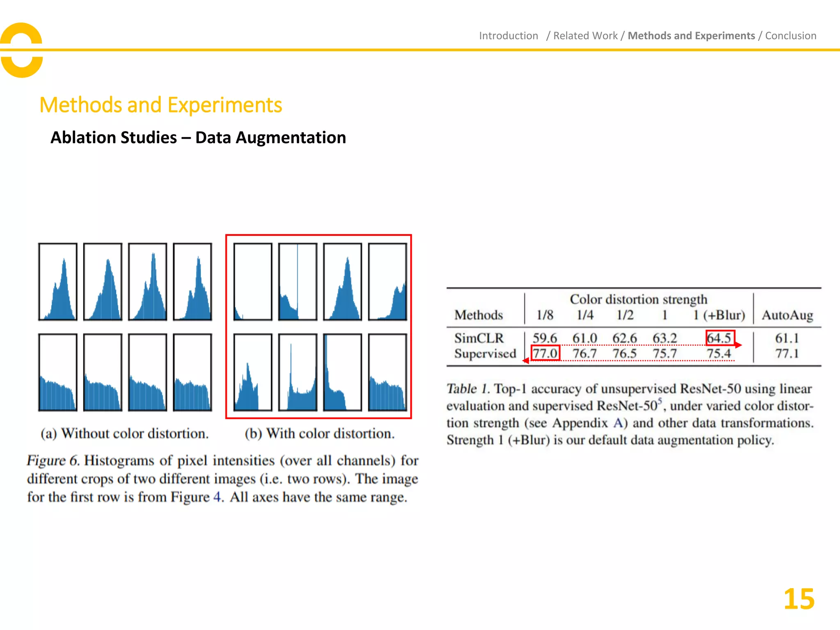Select histogram with tall thin spike, top row

(298, 282)
